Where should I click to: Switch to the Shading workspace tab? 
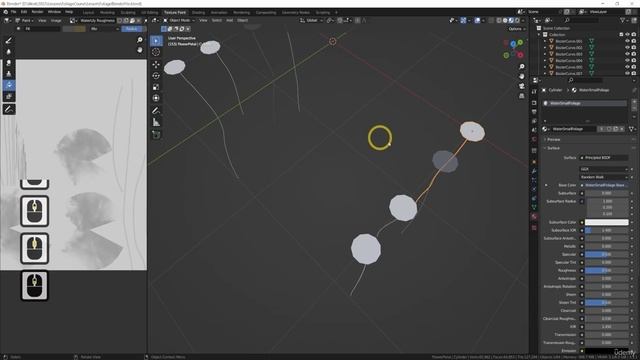(x=198, y=13)
